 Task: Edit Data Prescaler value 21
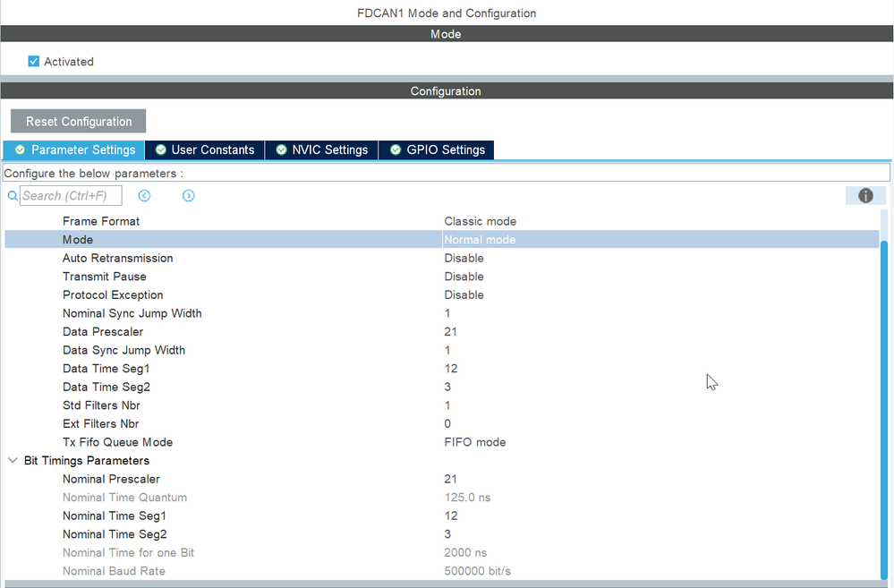coord(450,331)
